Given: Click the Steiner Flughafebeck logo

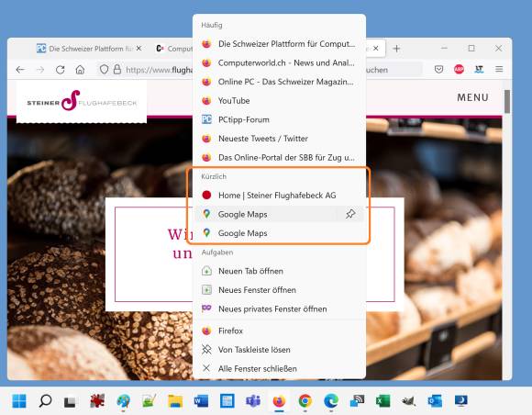Looking at the screenshot, I should tap(82, 101).
